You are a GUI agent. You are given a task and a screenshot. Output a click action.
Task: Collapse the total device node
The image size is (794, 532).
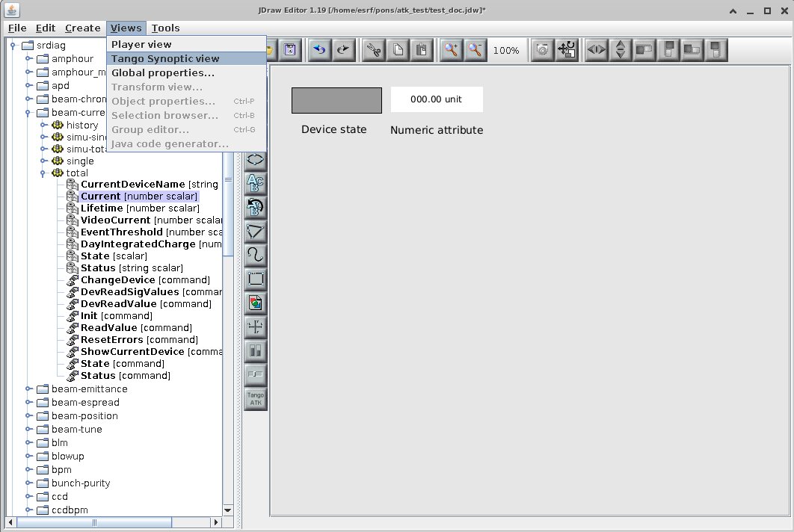tap(44, 173)
